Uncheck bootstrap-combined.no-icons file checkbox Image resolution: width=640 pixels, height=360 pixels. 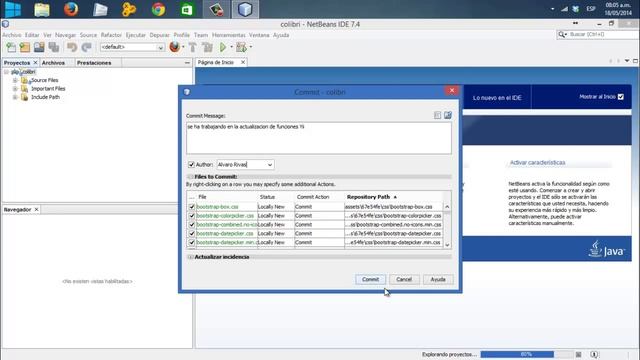[191, 225]
